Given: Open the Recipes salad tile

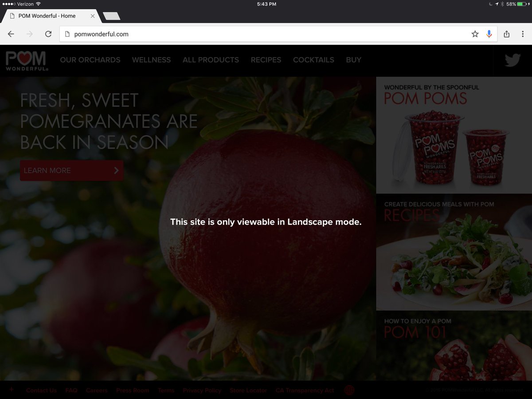Looking at the screenshot, I should pos(454,252).
